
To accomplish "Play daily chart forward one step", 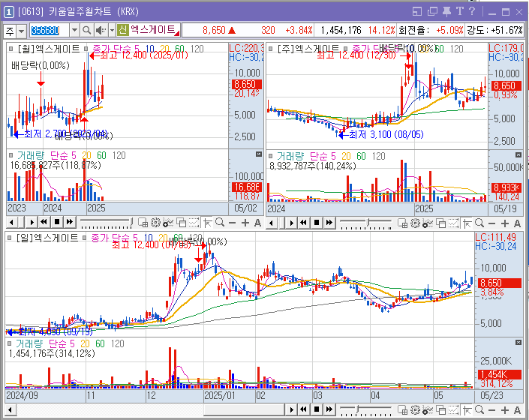I will pyautogui.click(x=291, y=410).
